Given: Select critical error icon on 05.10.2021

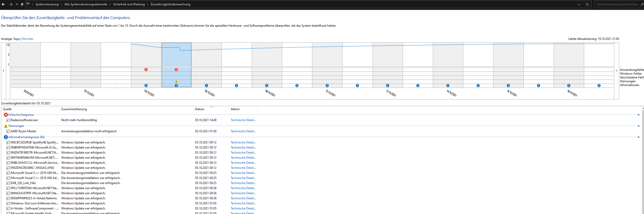Looking at the screenshot, I should (176, 70).
